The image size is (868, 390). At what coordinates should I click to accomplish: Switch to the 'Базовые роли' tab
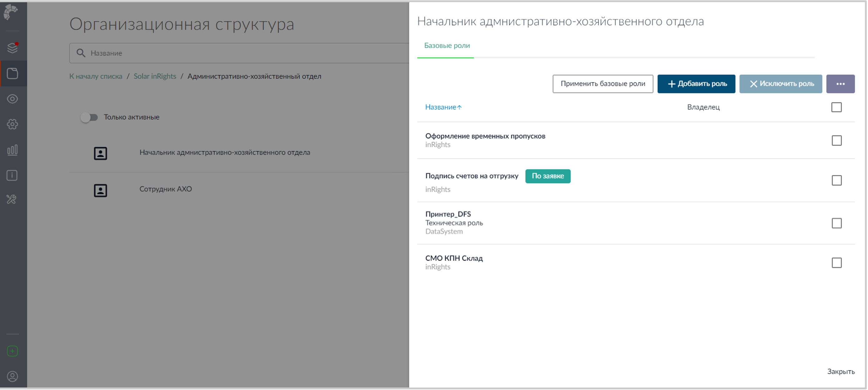446,46
